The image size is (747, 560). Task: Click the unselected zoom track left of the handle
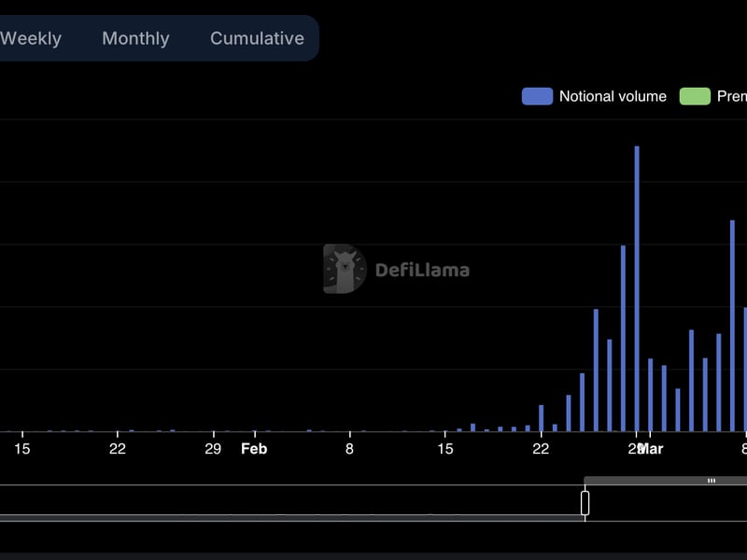[280, 503]
